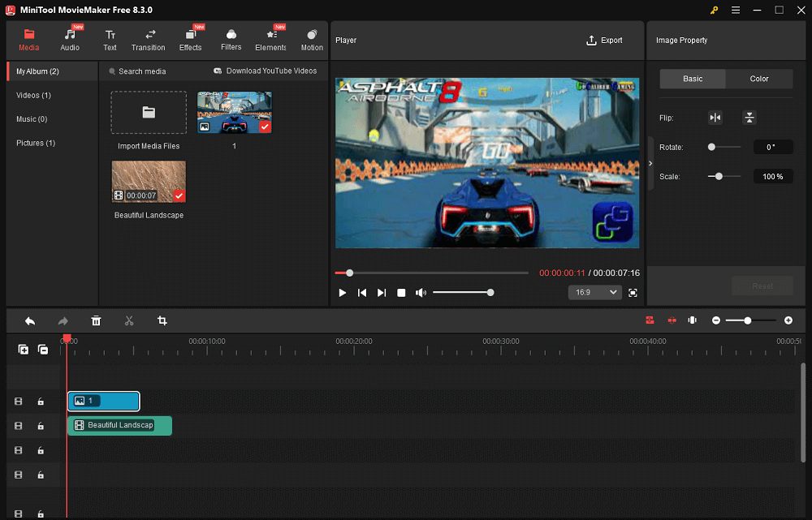Open the Filters tab

(x=231, y=40)
